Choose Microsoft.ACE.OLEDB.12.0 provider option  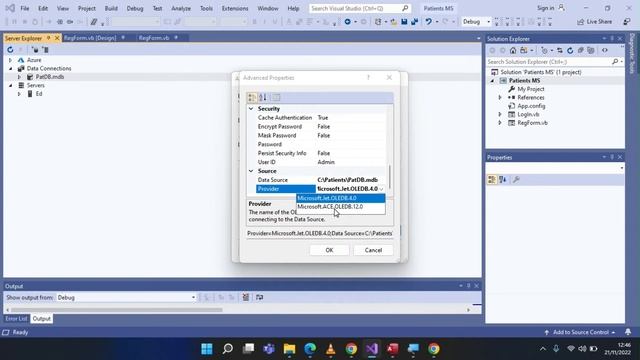point(340,207)
